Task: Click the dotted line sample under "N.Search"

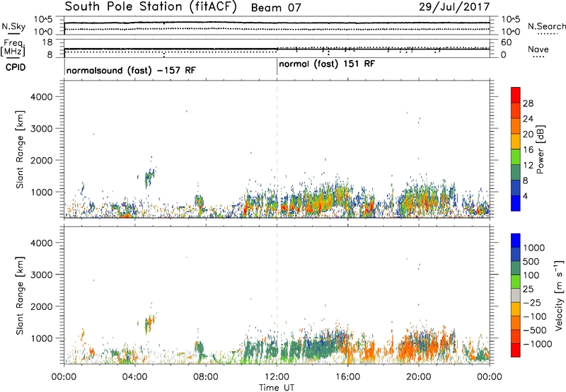Action: pos(547,34)
